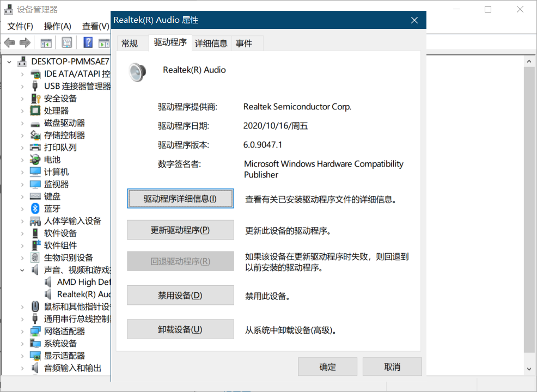Open the 操作(A) menu

click(x=58, y=26)
